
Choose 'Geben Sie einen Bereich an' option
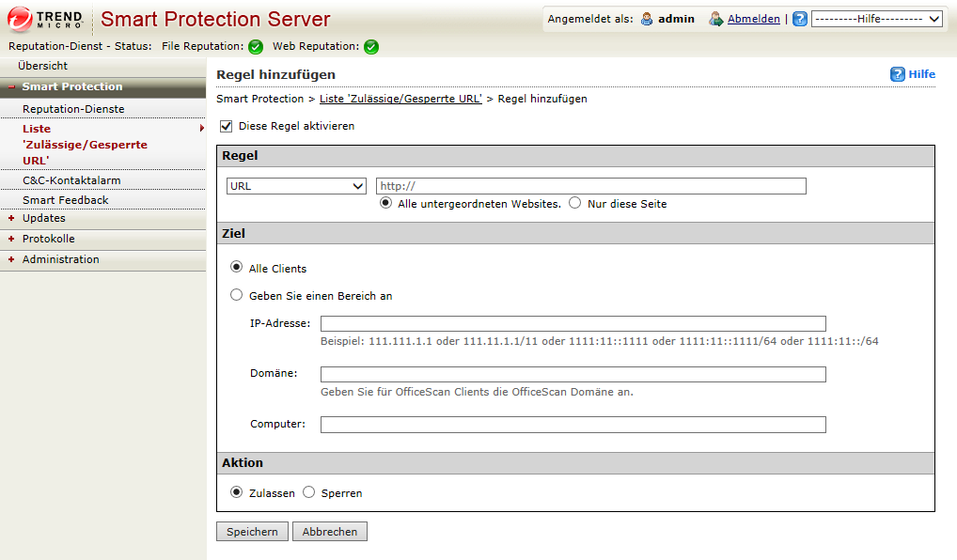coord(237,295)
